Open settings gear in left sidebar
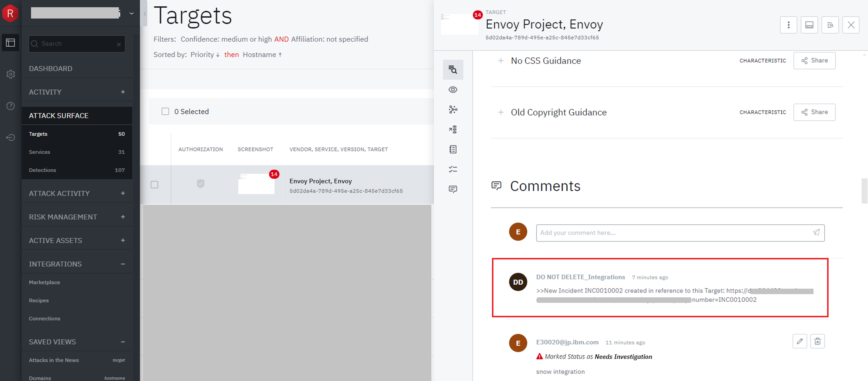868x381 pixels. point(10,74)
